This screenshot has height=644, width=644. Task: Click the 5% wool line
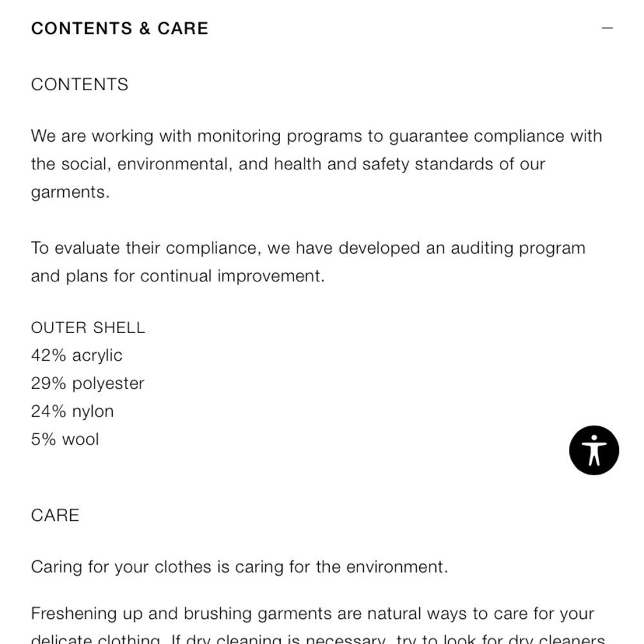[x=65, y=439]
